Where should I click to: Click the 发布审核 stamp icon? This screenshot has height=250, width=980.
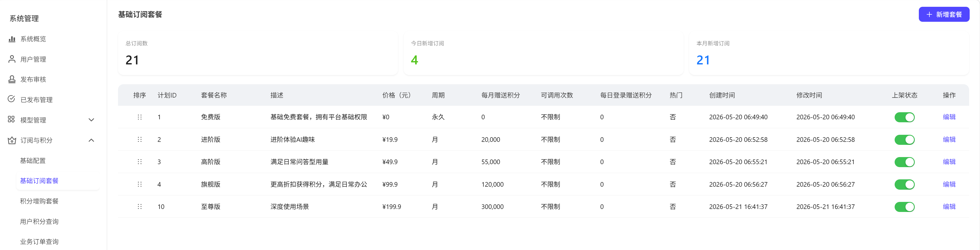pos(12,79)
